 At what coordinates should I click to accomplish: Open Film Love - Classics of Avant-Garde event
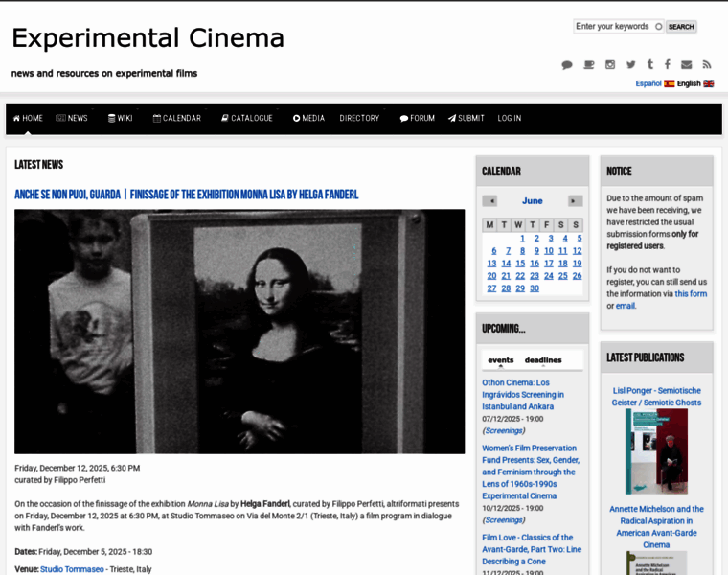(532, 549)
